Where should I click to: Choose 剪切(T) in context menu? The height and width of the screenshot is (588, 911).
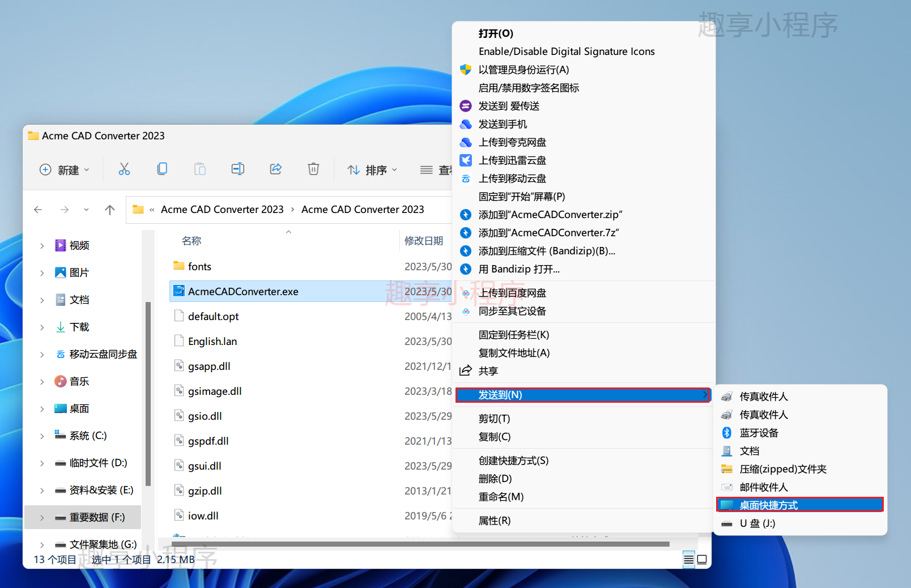[x=584, y=419]
